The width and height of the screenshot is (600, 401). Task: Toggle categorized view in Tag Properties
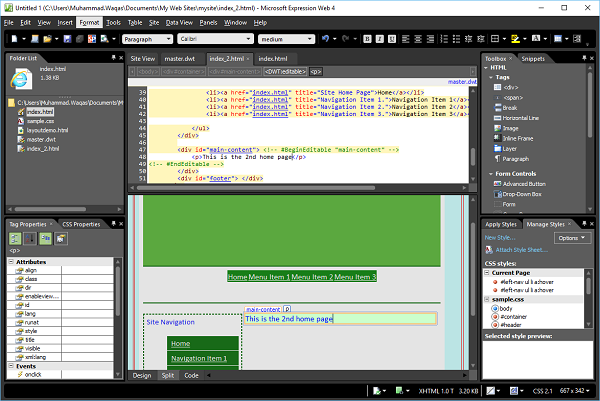pyautogui.click(x=15, y=239)
